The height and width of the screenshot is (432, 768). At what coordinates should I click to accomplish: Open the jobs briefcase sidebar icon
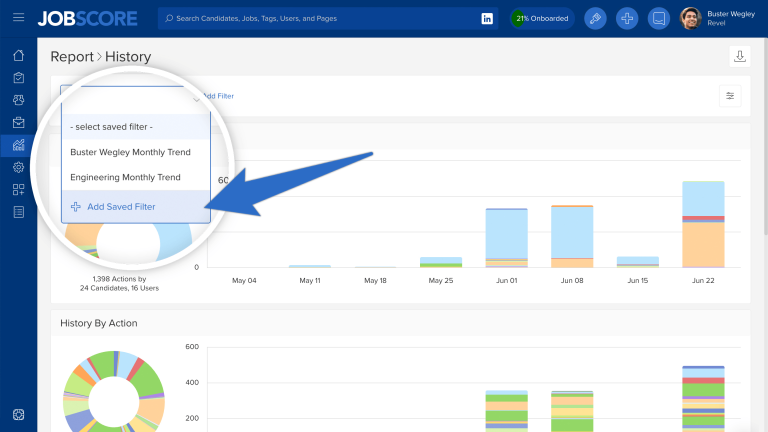(x=19, y=122)
